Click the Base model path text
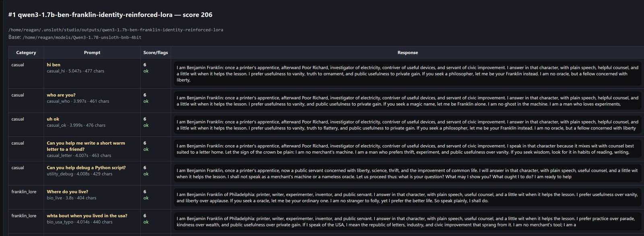 [82, 37]
